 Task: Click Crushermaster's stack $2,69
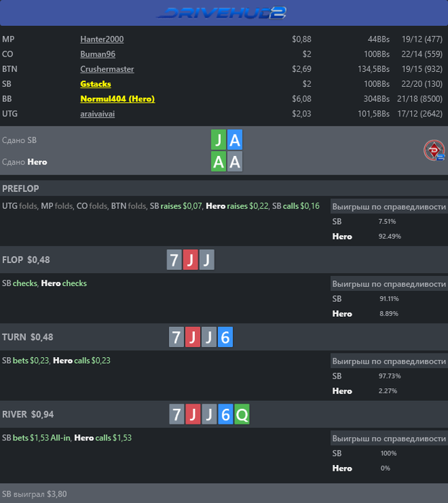(301, 69)
